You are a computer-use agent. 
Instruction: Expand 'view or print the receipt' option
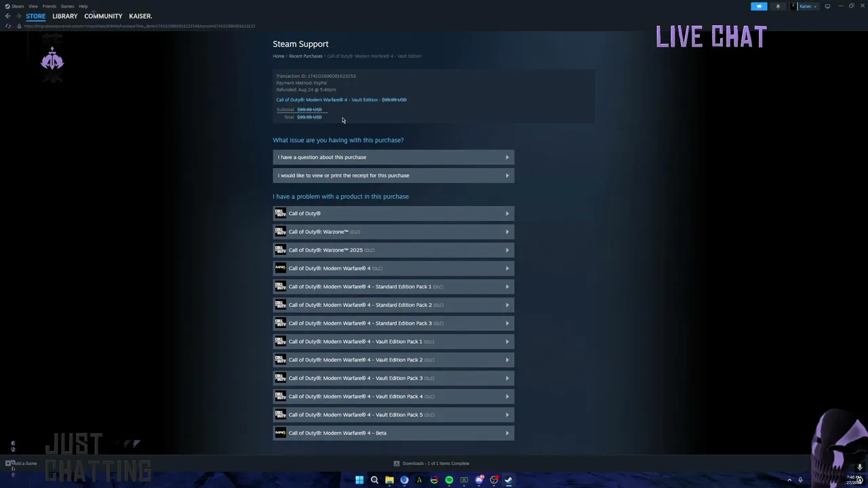coord(393,176)
